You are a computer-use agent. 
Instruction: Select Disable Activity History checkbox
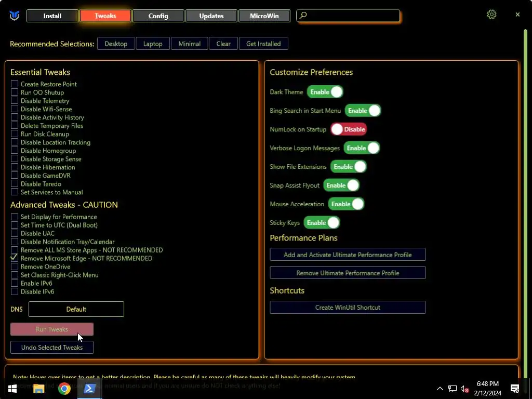click(x=14, y=117)
